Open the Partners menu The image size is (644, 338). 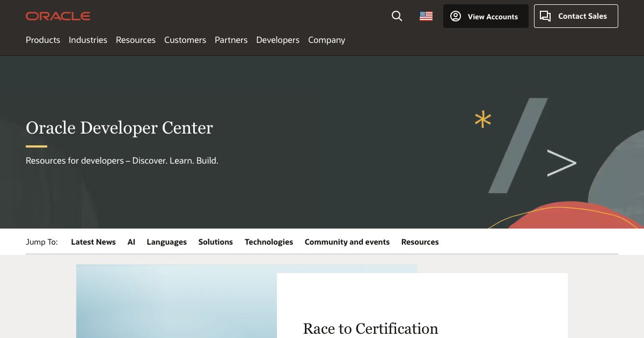(231, 40)
